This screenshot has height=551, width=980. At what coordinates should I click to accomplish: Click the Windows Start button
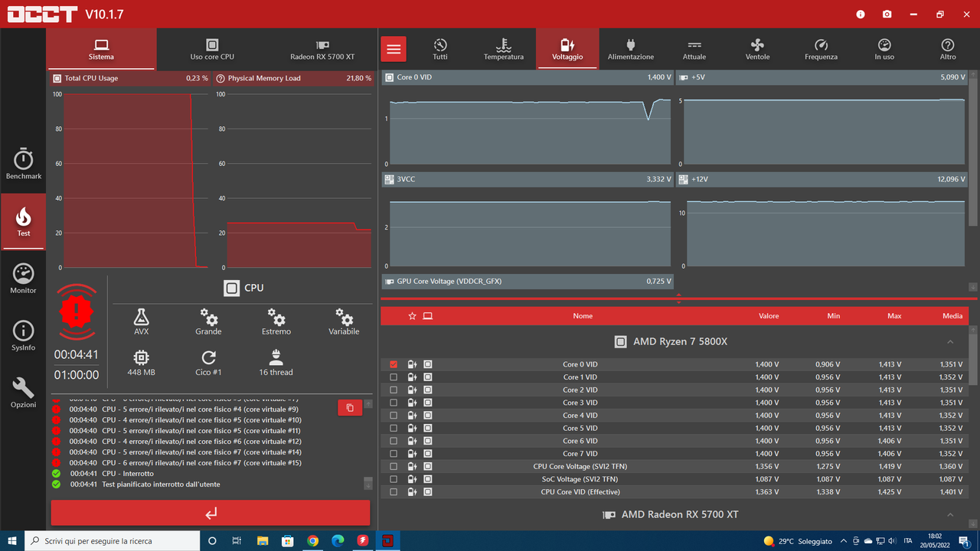(12, 541)
